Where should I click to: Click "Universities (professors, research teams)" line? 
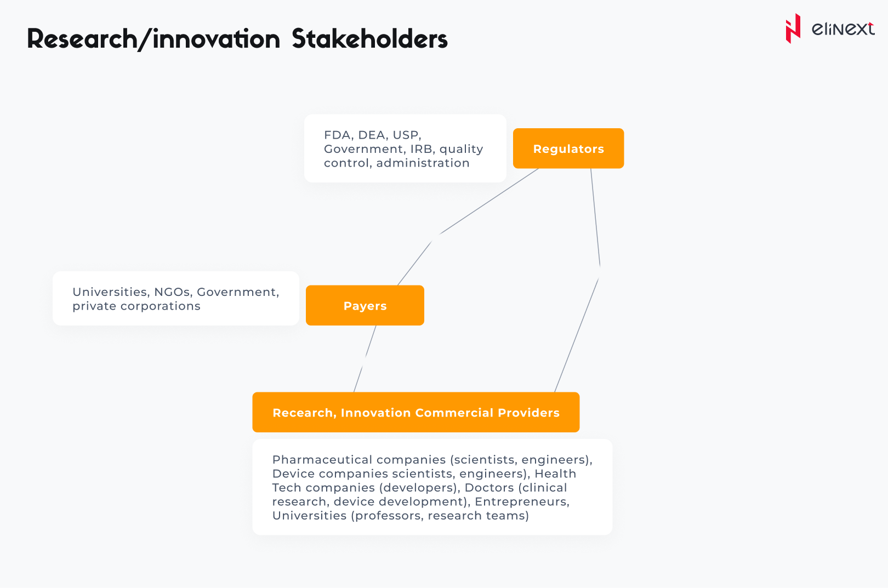400,516
